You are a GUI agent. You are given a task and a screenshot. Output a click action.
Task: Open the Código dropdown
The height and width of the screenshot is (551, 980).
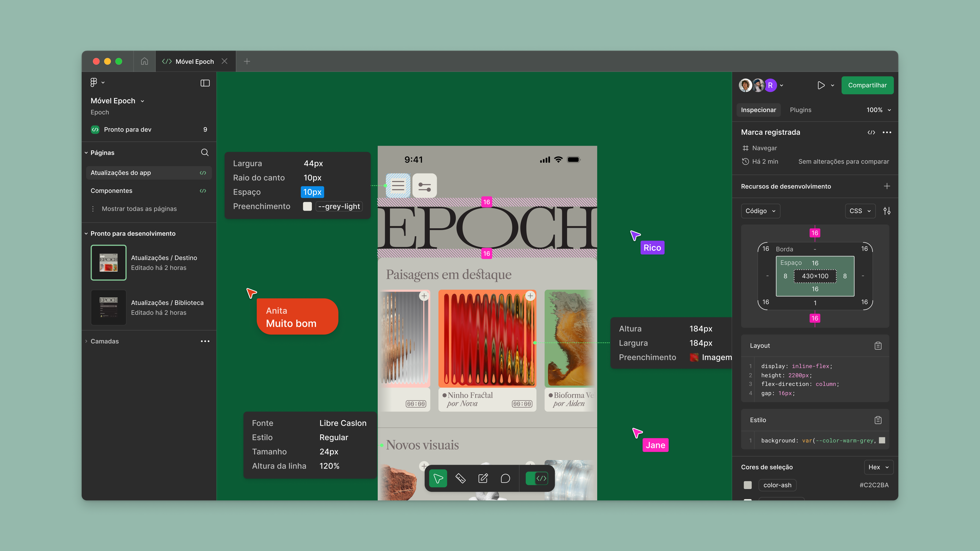point(760,211)
